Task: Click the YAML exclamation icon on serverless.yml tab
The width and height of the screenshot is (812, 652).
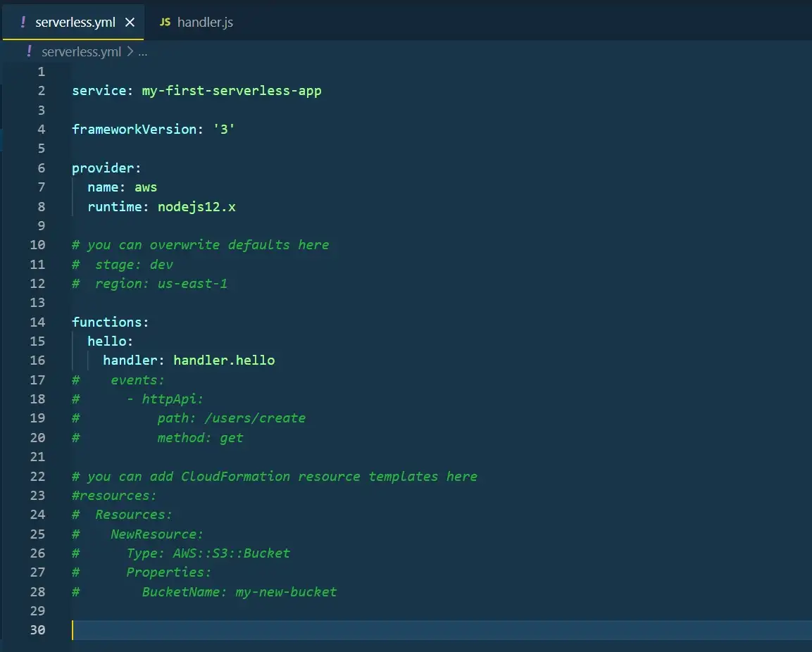Action: [x=23, y=23]
